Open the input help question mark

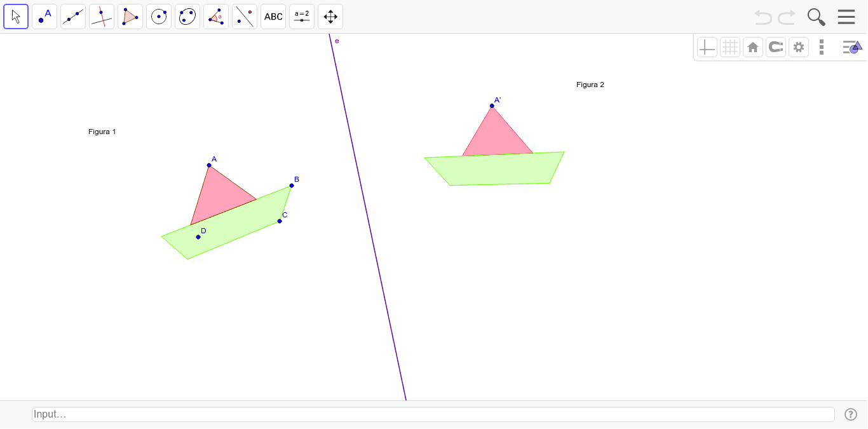click(851, 414)
